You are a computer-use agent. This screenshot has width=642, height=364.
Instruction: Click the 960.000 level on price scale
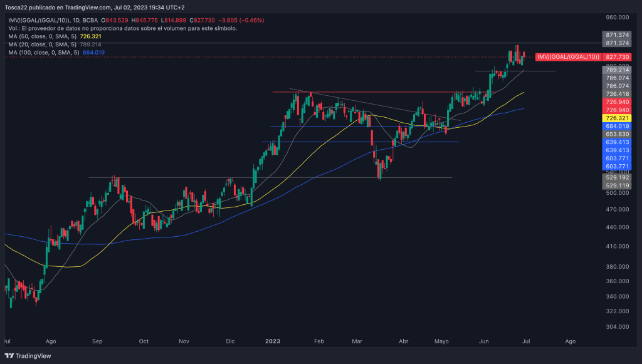pyautogui.click(x=616, y=18)
